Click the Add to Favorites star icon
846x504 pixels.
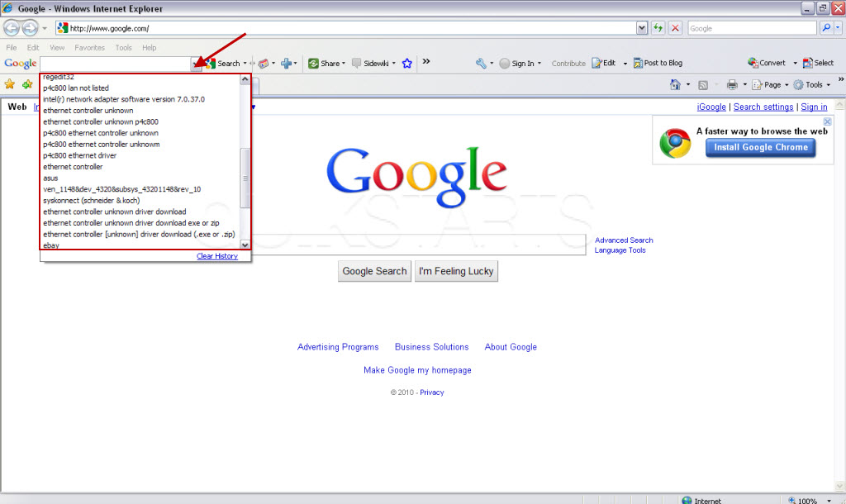click(x=27, y=84)
